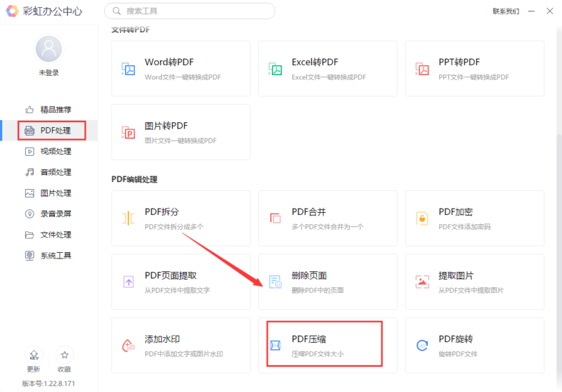Viewport: 562px width, 392px height.
Task: Click the PDF编辑处理 section heading
Action: [134, 180]
